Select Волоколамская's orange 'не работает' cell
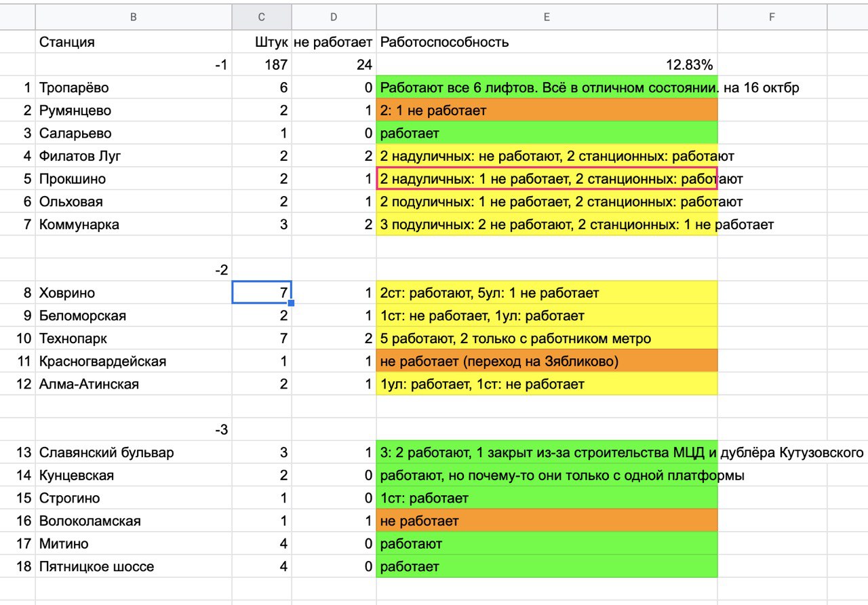Screen dimensions: 868x605 (547, 521)
